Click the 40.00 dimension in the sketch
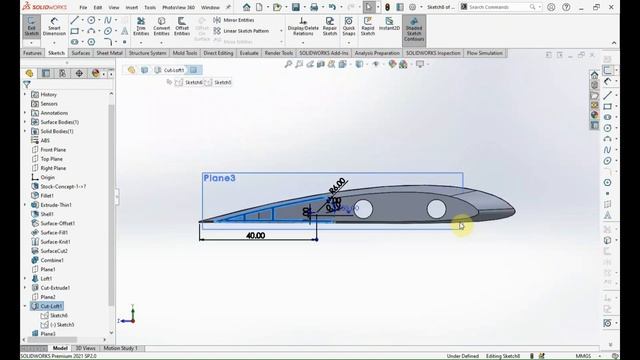Image resolution: width=640 pixels, height=360 pixels. pos(256,236)
